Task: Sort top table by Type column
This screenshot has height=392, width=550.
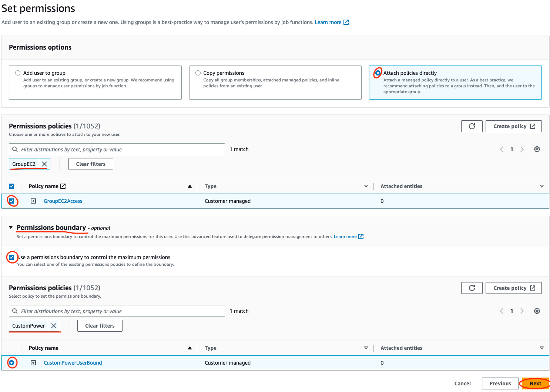Action: (366, 186)
